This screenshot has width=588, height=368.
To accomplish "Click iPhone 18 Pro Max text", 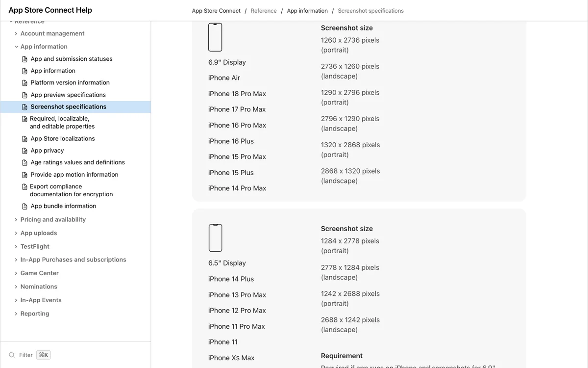I will point(237,94).
